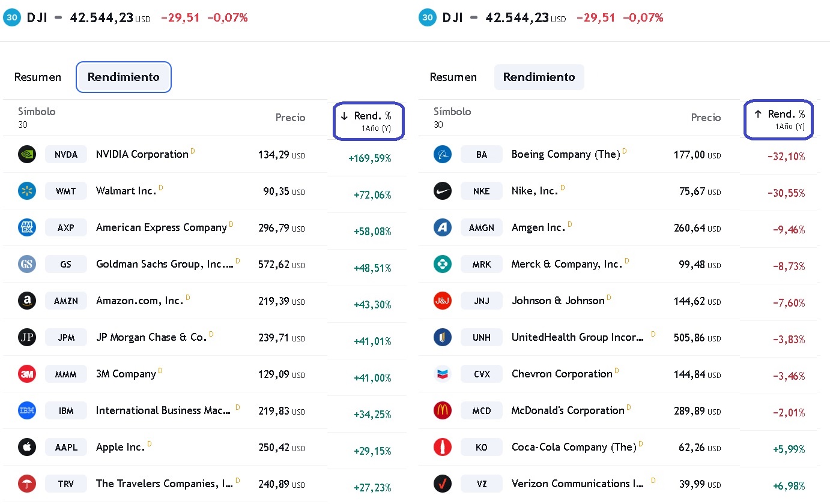Click the Goldman Sachs GS logo icon
The height and width of the screenshot is (504, 830).
(27, 264)
